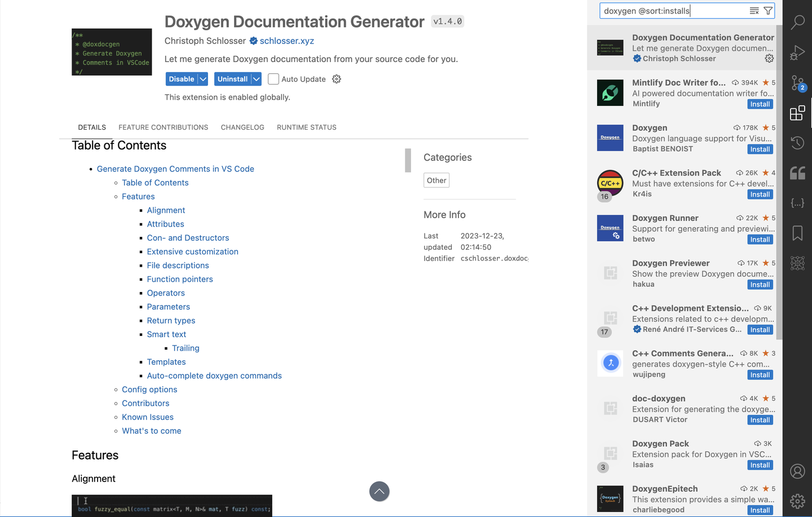Install the Doxygen Runner extension

click(760, 239)
